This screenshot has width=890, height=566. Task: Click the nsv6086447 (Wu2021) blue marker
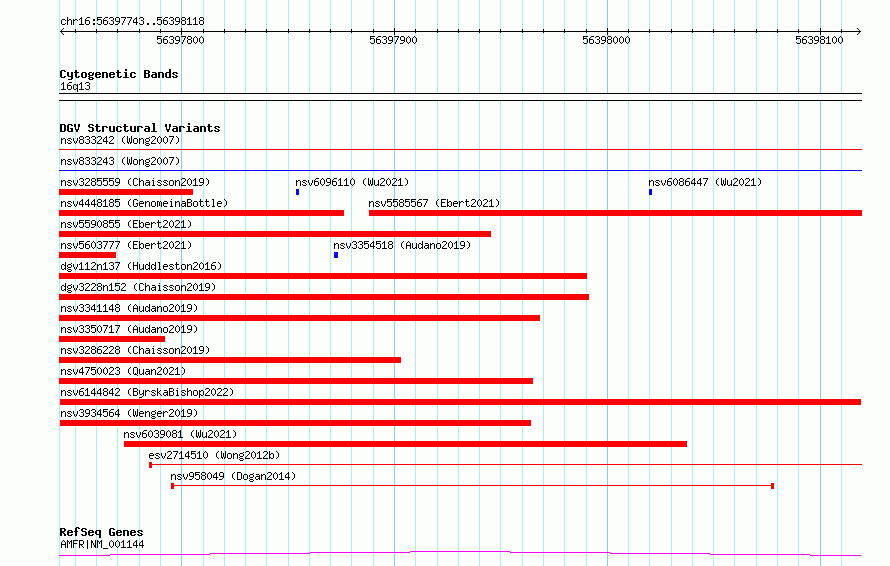(x=650, y=192)
